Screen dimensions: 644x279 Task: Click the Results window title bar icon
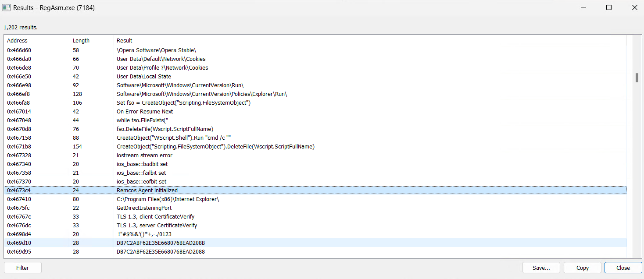click(x=7, y=8)
